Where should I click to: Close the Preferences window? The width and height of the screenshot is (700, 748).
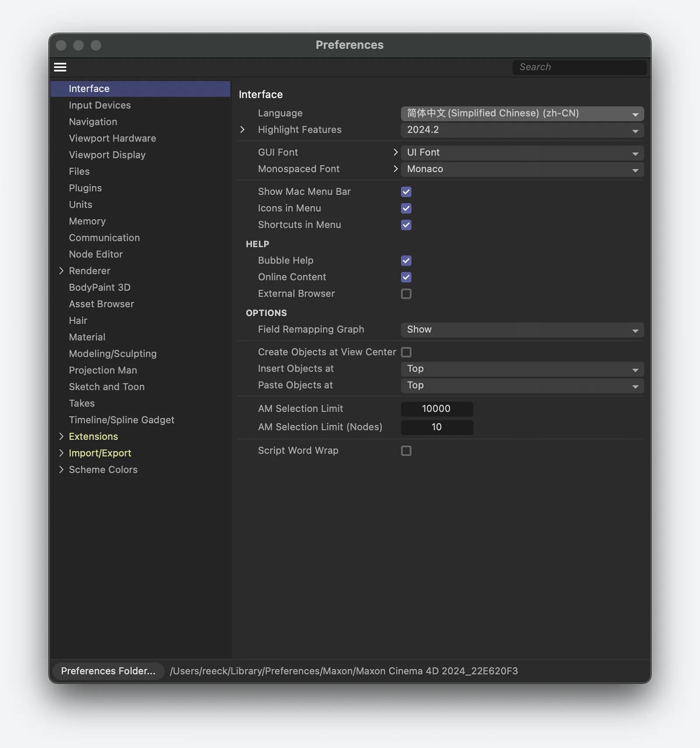pyautogui.click(x=61, y=45)
